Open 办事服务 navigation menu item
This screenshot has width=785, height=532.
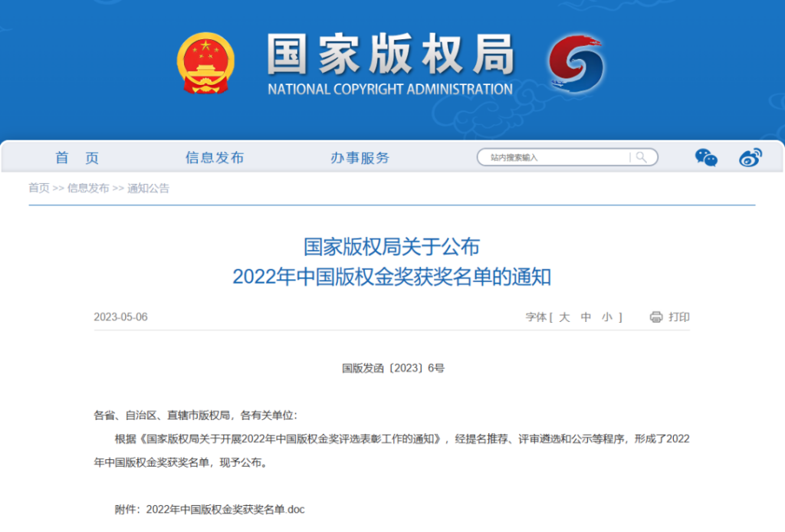coord(360,158)
